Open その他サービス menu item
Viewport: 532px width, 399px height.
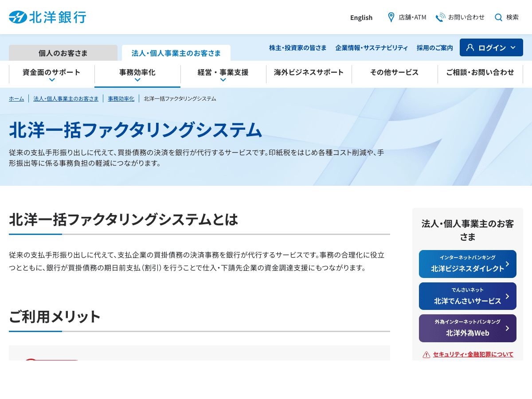tap(395, 72)
